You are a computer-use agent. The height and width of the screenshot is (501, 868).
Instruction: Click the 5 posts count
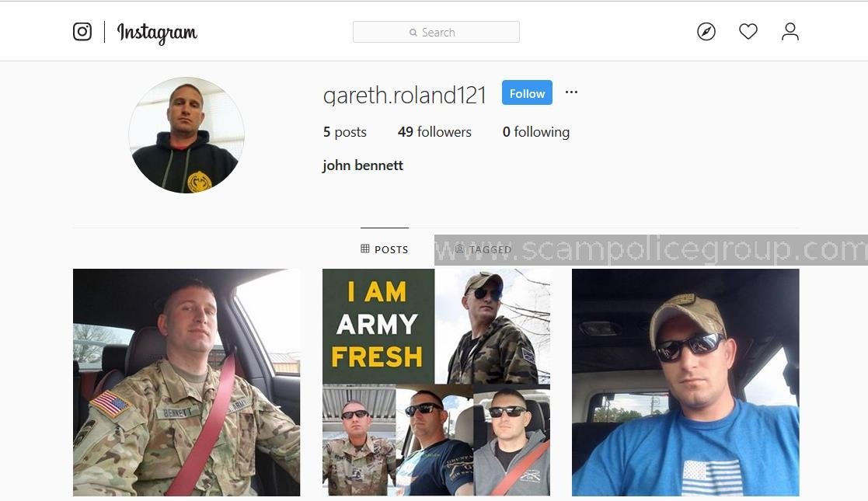point(345,132)
